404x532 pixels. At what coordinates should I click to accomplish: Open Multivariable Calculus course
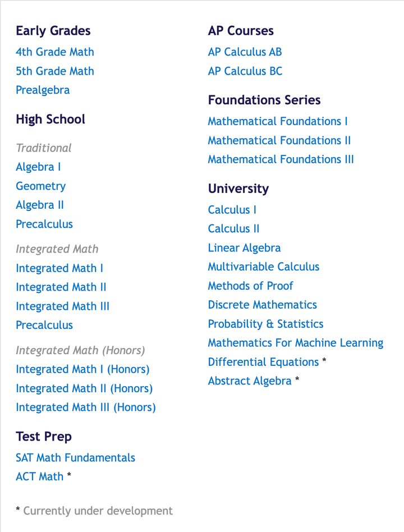tap(263, 267)
